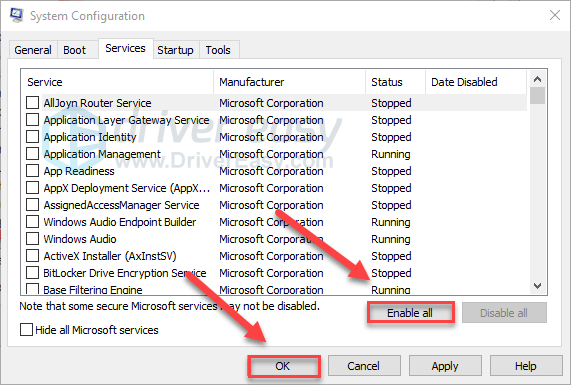571x385 pixels.
Task: Click the services list scroll up arrow
Action: pyautogui.click(x=537, y=79)
